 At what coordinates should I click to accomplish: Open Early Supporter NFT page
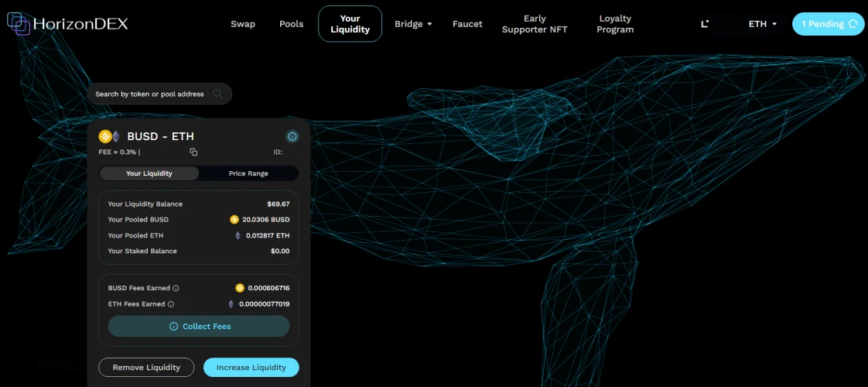(x=535, y=24)
